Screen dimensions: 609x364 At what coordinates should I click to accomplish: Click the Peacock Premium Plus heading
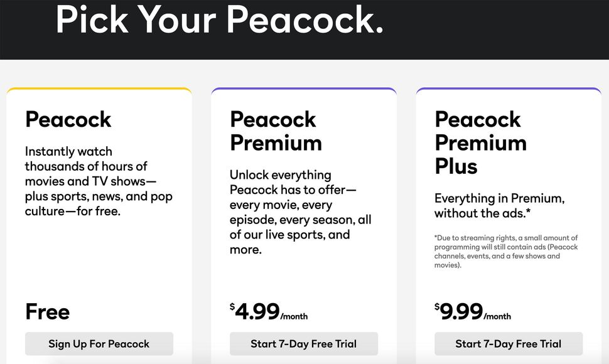coord(481,142)
